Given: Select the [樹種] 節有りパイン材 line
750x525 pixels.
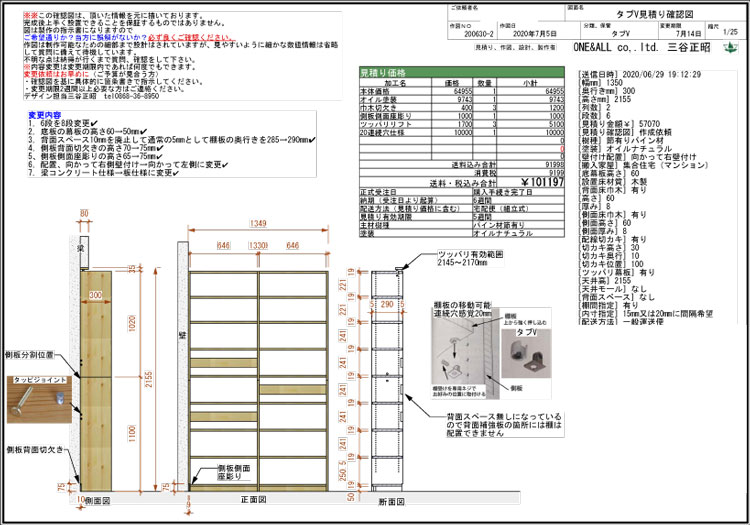Looking at the screenshot, I should coord(622,141).
